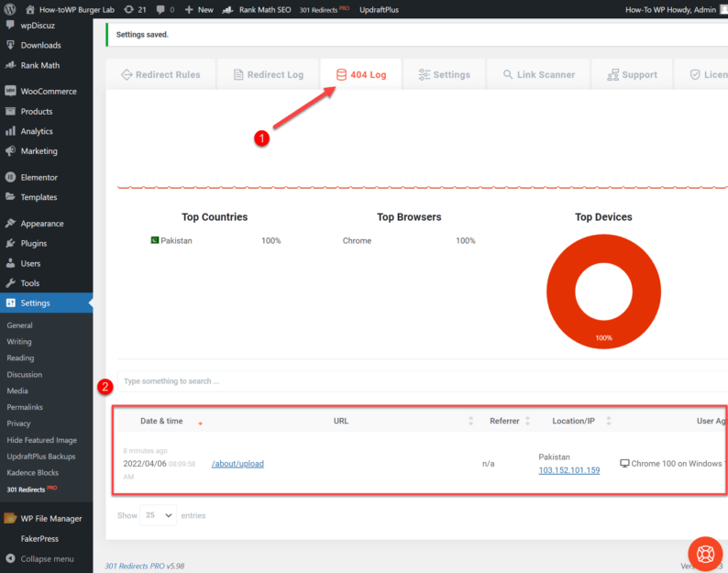Click the Top Devices donut chart
The height and width of the screenshot is (573, 728).
point(603,292)
